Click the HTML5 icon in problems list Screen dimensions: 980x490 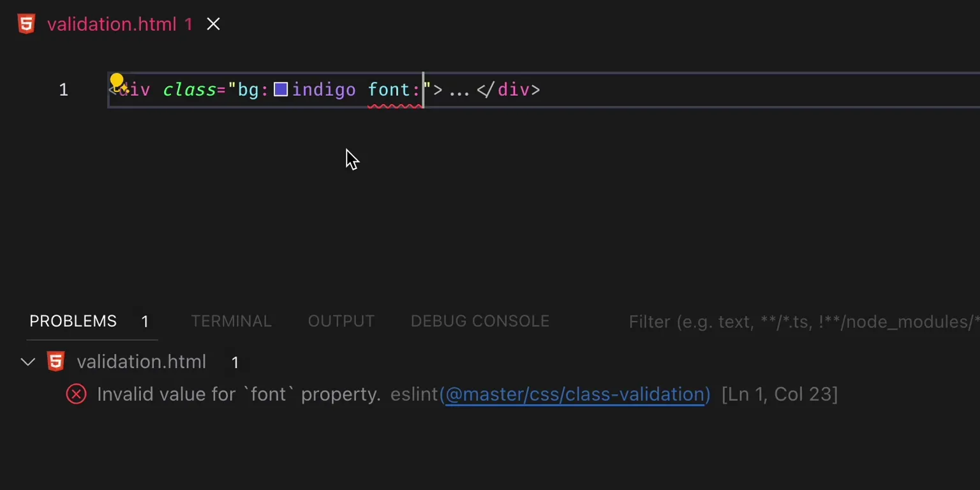[56, 362]
